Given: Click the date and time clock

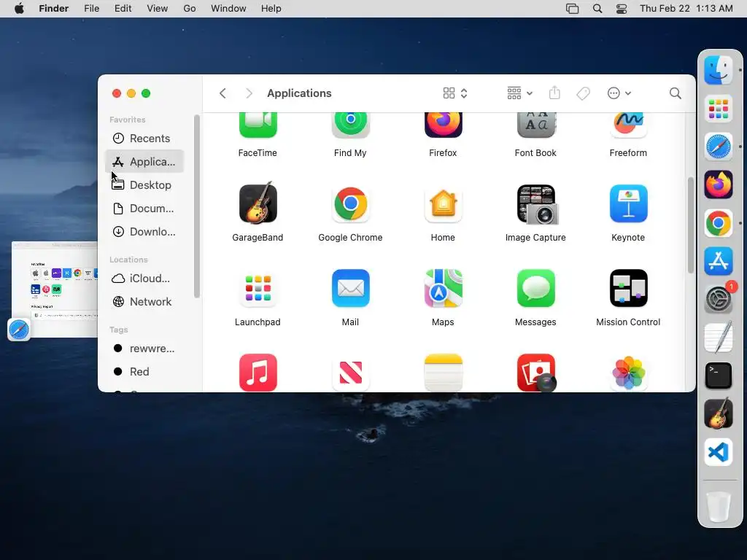Looking at the screenshot, I should [x=686, y=9].
